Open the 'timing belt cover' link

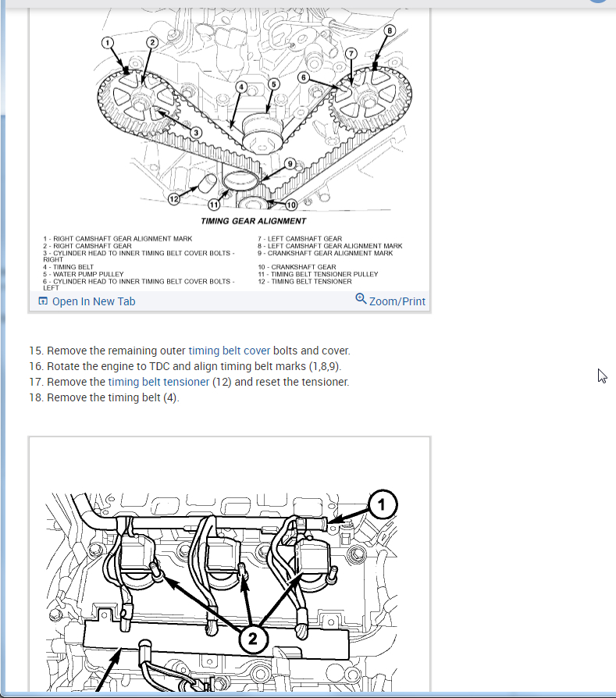coord(230,351)
